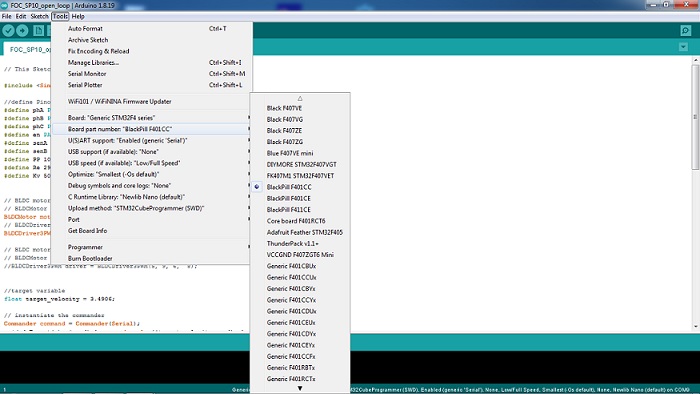The image size is (700, 394).
Task: Expand Upload method submenu
Action: [151, 208]
